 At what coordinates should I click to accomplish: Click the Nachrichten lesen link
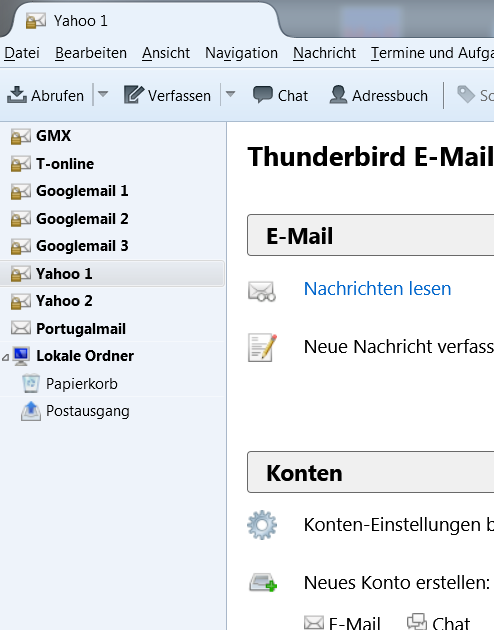point(377,288)
